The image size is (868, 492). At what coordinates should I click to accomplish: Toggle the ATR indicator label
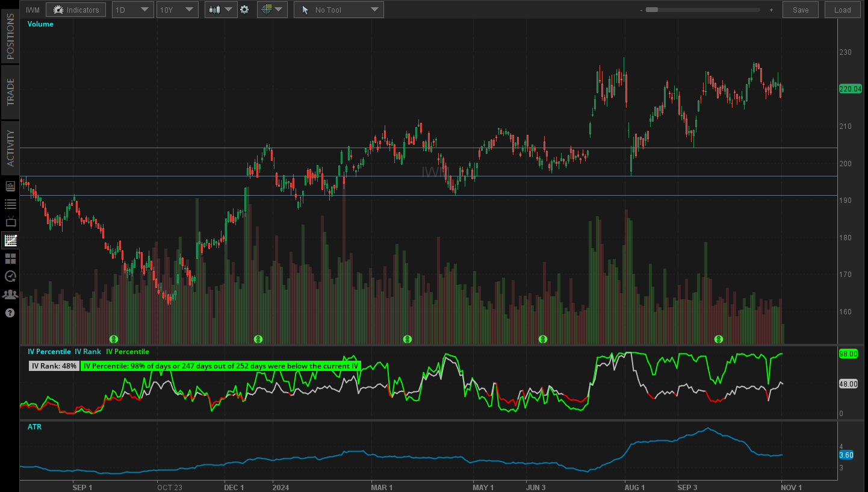[34, 426]
